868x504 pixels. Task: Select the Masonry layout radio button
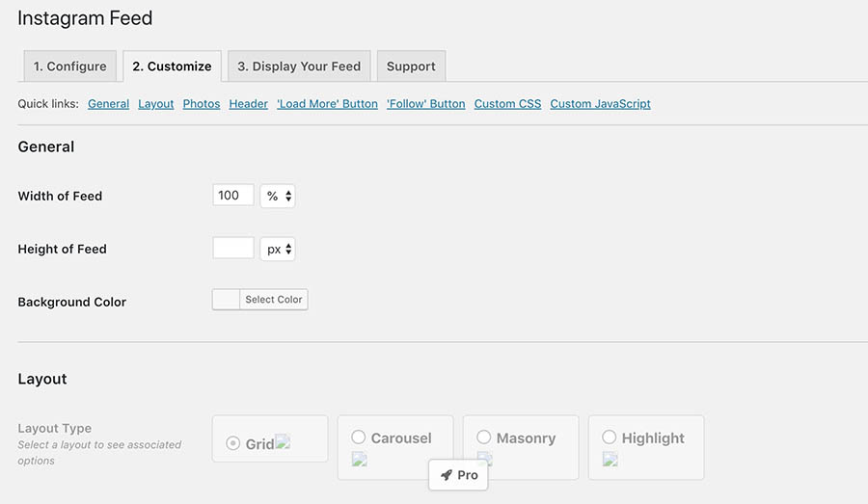484,438
